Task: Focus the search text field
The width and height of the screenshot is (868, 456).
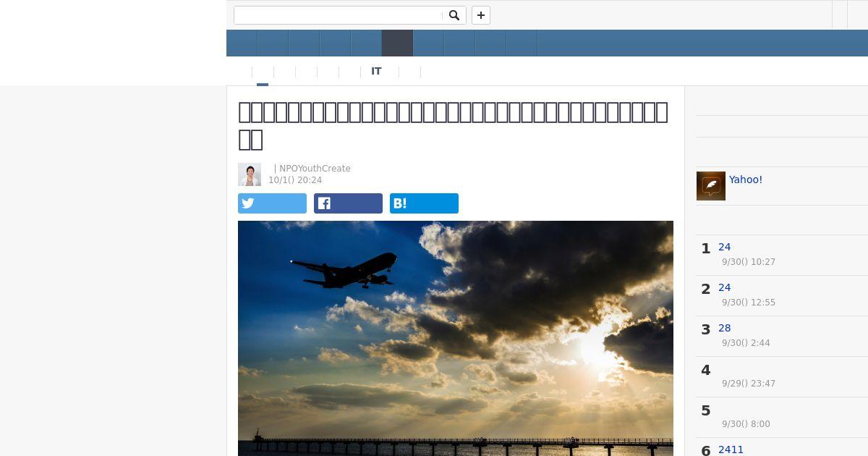Action: pos(339,15)
